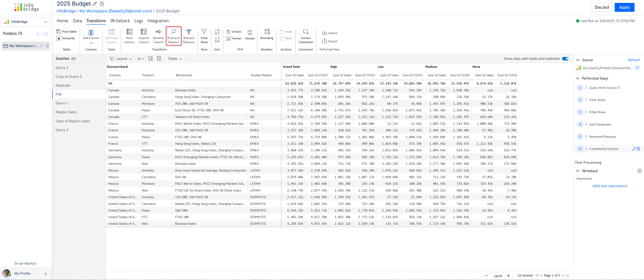Screen dimensions: 644x280
Task: Delete the Conditional Column step
Action: coord(638,149)
